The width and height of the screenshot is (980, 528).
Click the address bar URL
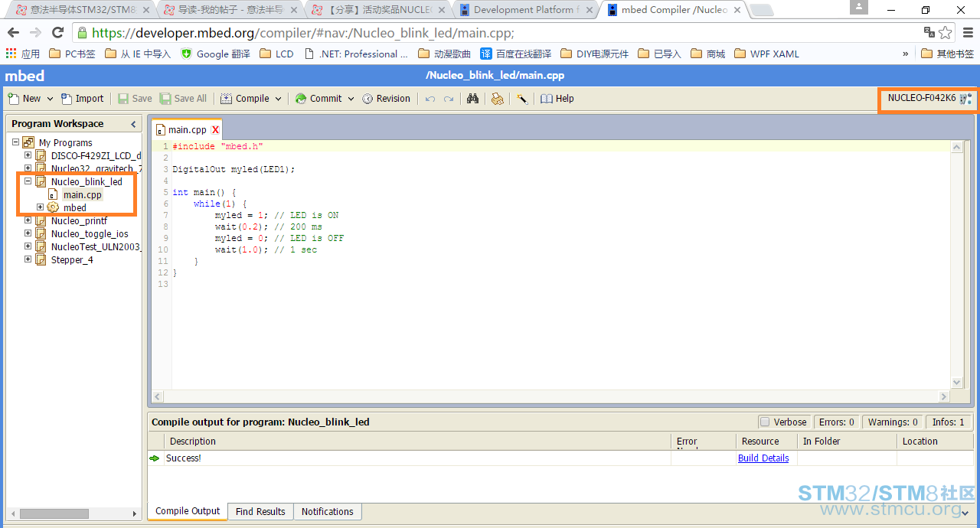pyautogui.click(x=303, y=33)
